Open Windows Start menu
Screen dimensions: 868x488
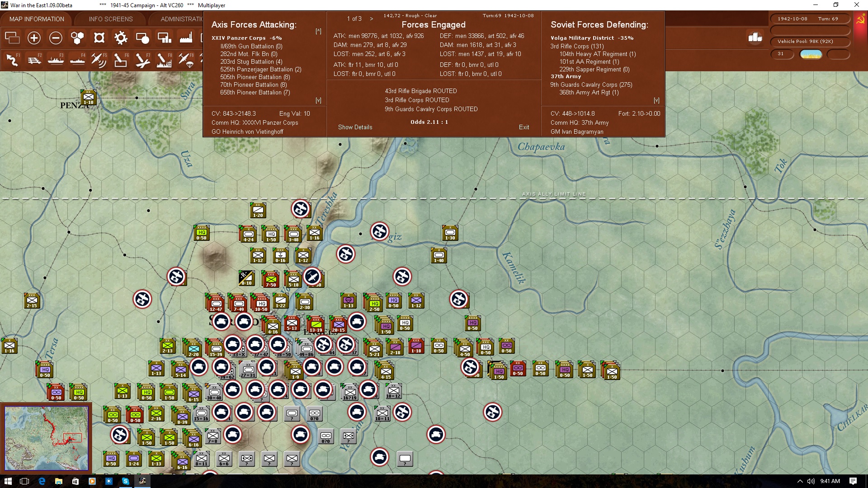[8, 481]
